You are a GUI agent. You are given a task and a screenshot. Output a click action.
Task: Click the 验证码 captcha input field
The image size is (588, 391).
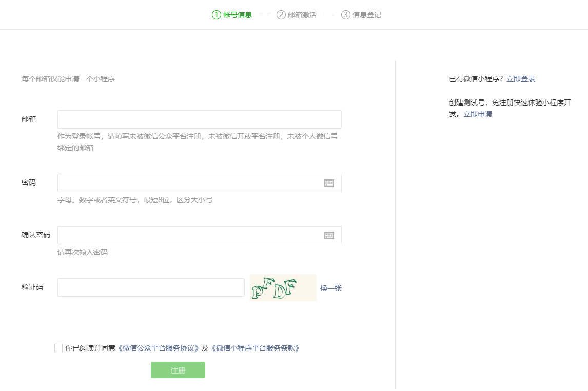point(150,287)
